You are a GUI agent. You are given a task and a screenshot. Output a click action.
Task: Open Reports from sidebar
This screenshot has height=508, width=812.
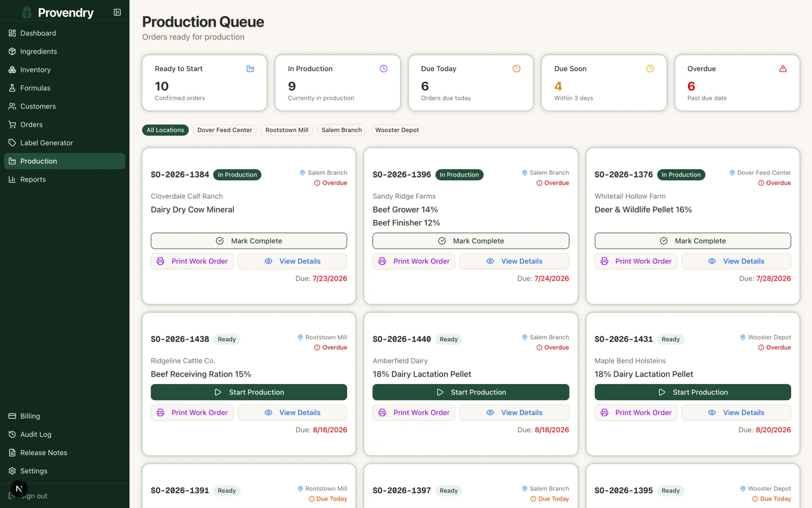click(65, 179)
